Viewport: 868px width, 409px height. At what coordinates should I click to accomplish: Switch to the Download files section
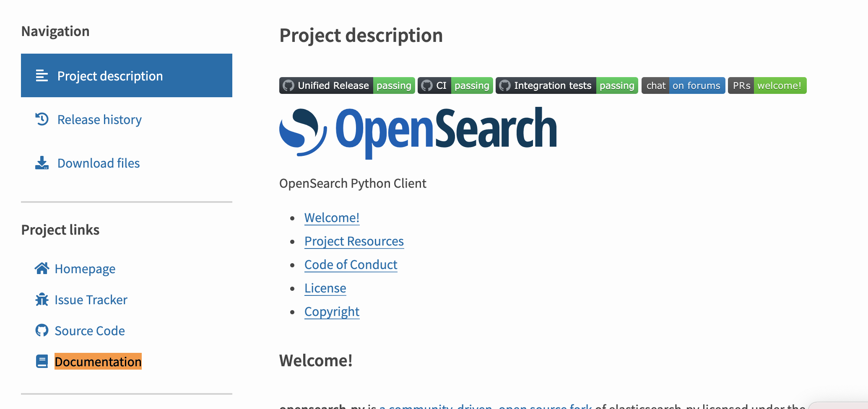tap(99, 163)
